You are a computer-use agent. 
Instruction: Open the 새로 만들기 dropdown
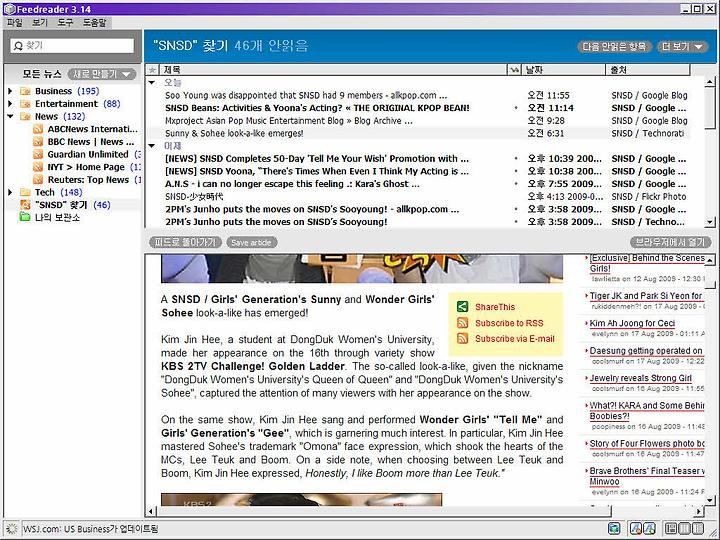click(x=102, y=74)
